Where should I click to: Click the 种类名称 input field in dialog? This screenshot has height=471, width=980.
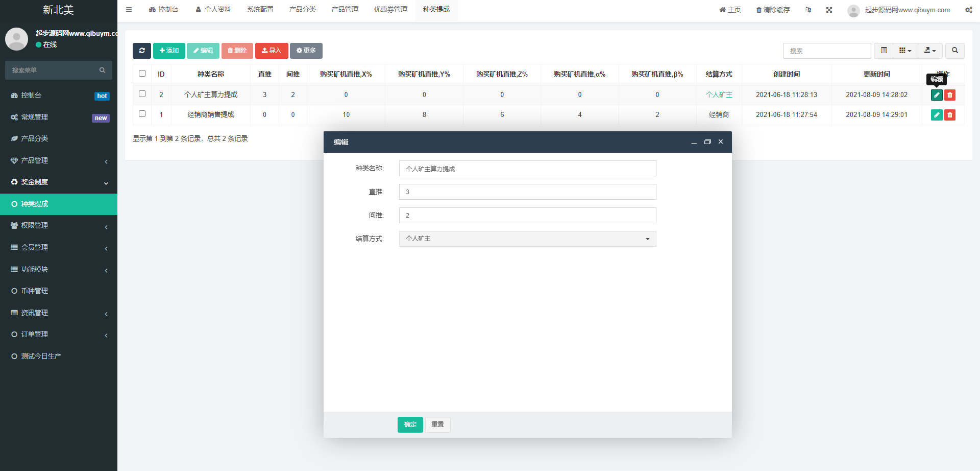pyautogui.click(x=527, y=169)
